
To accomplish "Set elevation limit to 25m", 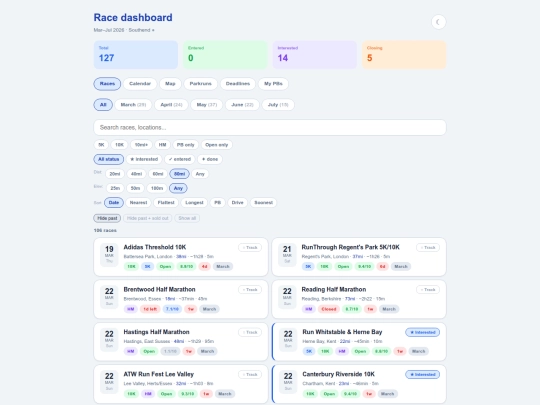I will click(115, 188).
